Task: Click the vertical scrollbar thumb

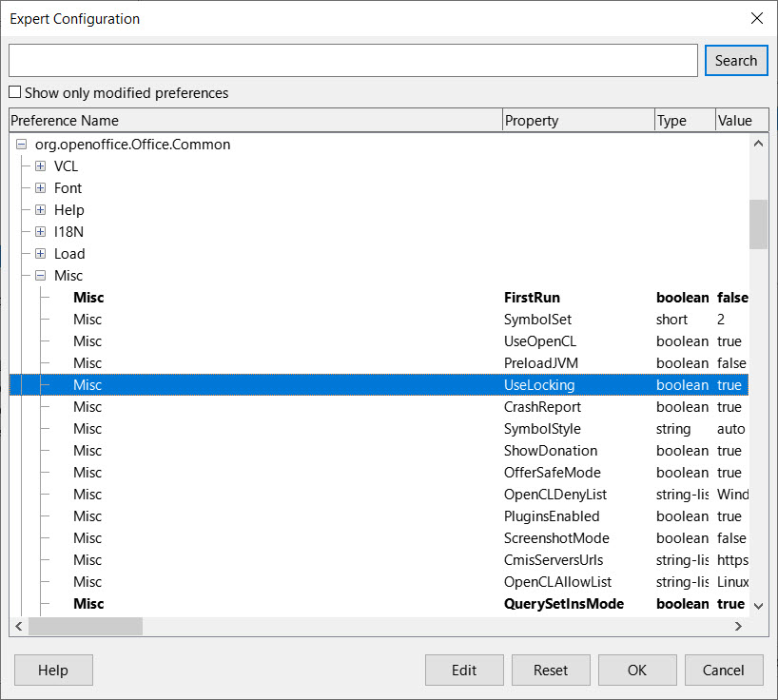Action: (758, 224)
